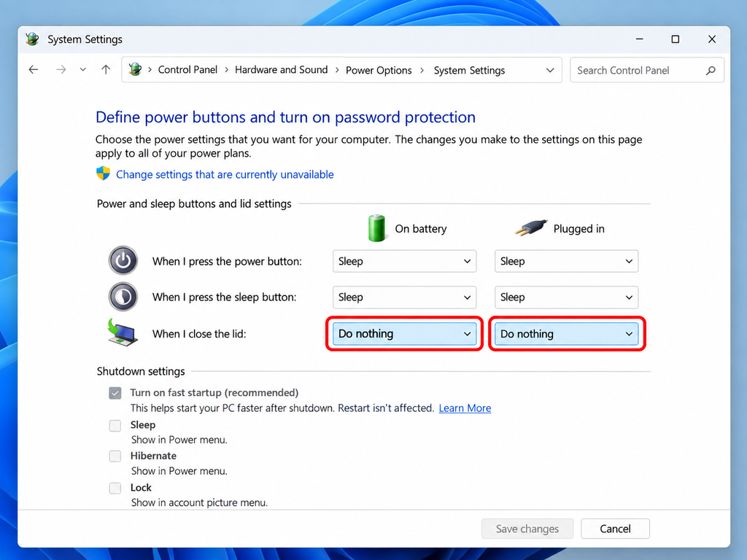This screenshot has height=560, width=747.
Task: Toggle Turn on fast startup checkbox
Action: click(115, 393)
